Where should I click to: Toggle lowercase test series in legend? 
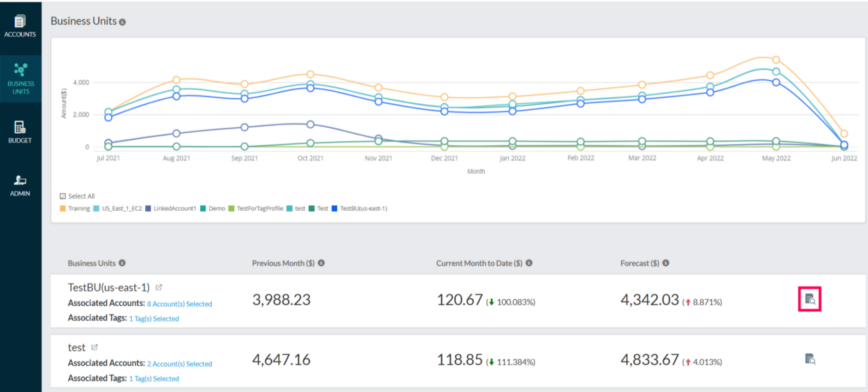click(296, 208)
